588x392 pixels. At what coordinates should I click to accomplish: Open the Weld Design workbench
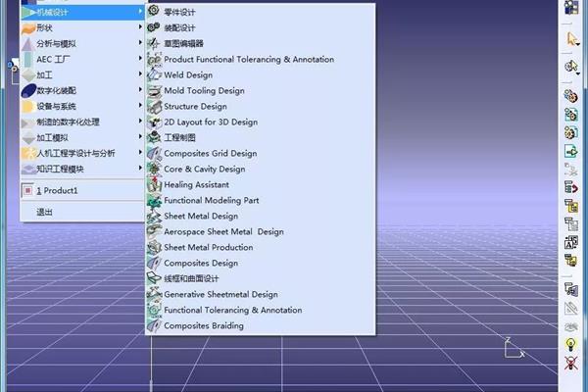coord(261,75)
